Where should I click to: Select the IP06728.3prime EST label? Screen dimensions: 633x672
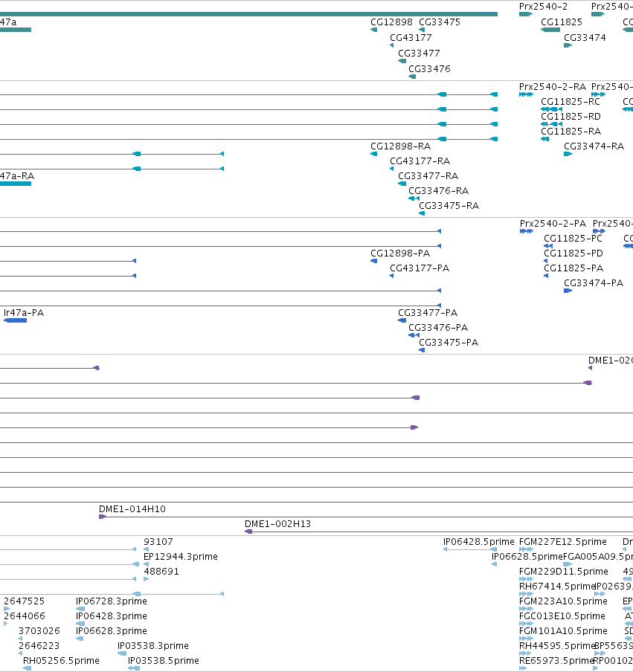(112, 601)
